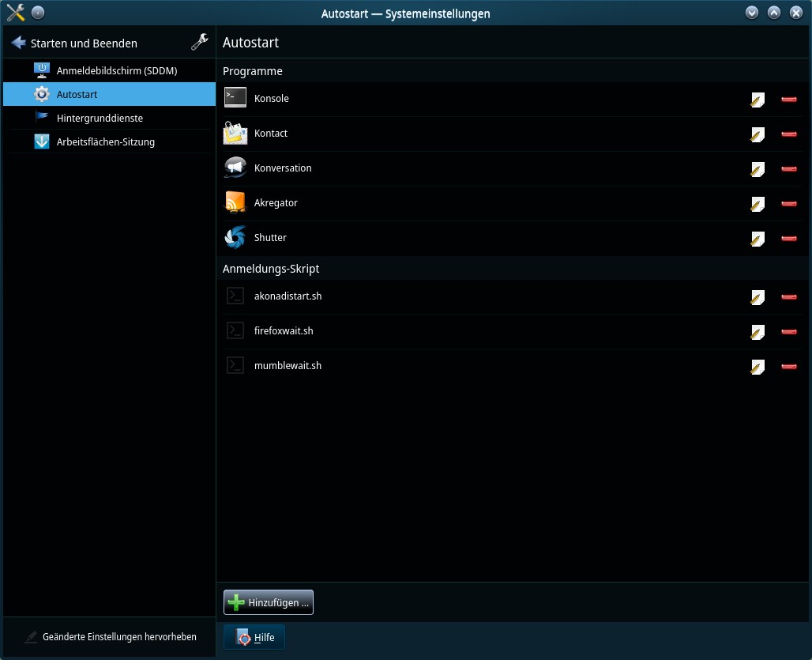The height and width of the screenshot is (660, 812).
Task: Minimize the Systemeinstellungen window
Action: pyautogui.click(x=751, y=13)
